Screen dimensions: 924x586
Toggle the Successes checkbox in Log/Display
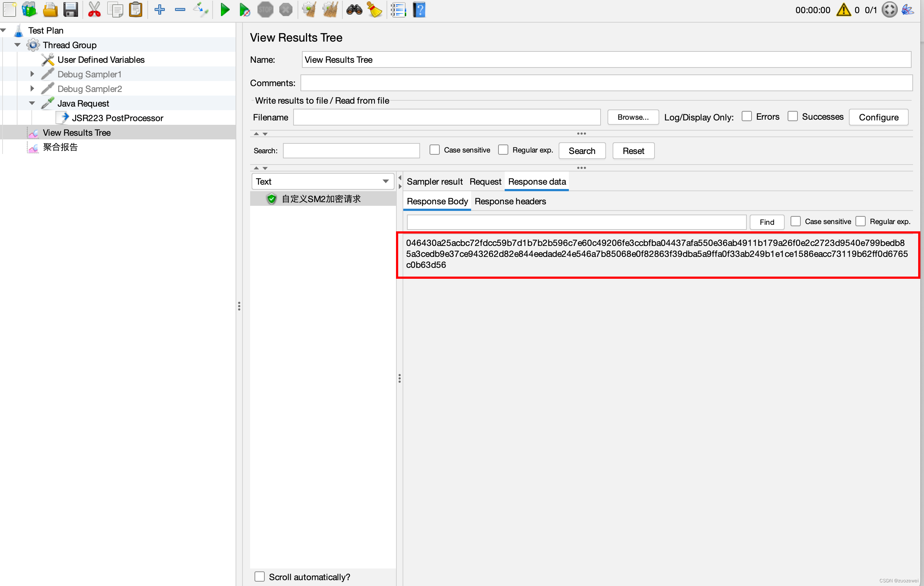coord(792,117)
